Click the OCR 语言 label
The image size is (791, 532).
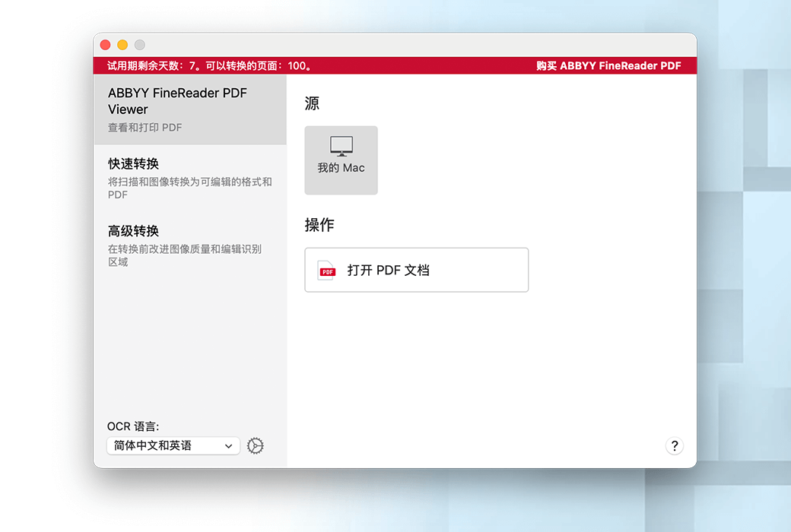133,426
